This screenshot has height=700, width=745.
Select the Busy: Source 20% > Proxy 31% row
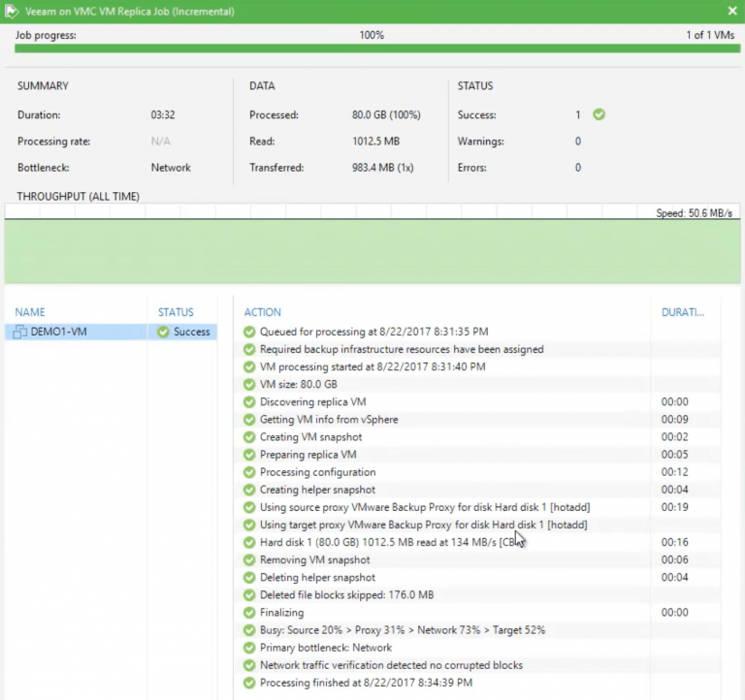(x=477, y=630)
